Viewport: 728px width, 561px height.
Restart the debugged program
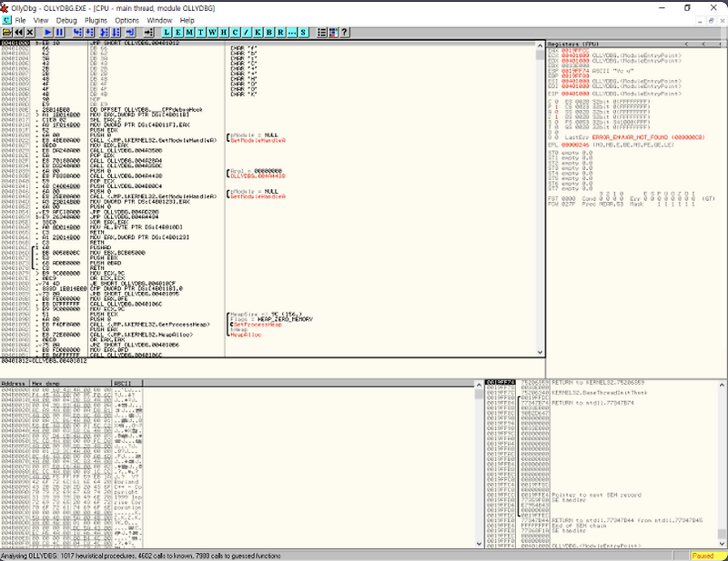[x=18, y=33]
